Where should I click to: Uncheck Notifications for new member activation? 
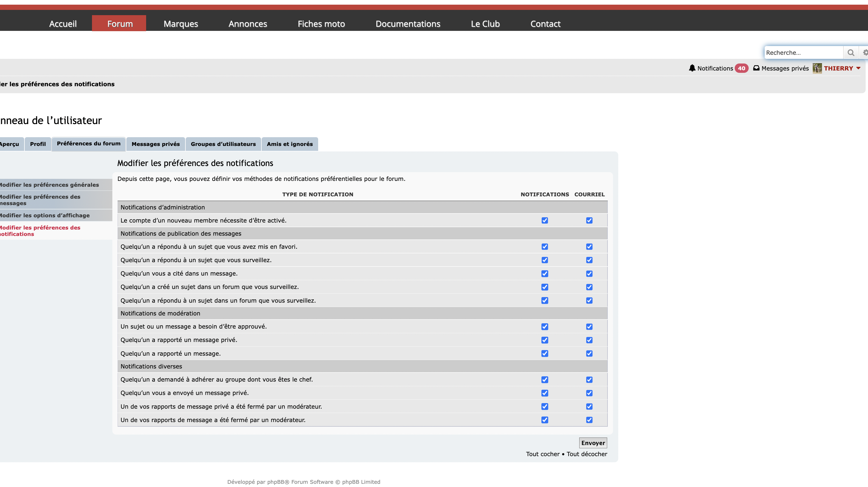(x=545, y=220)
